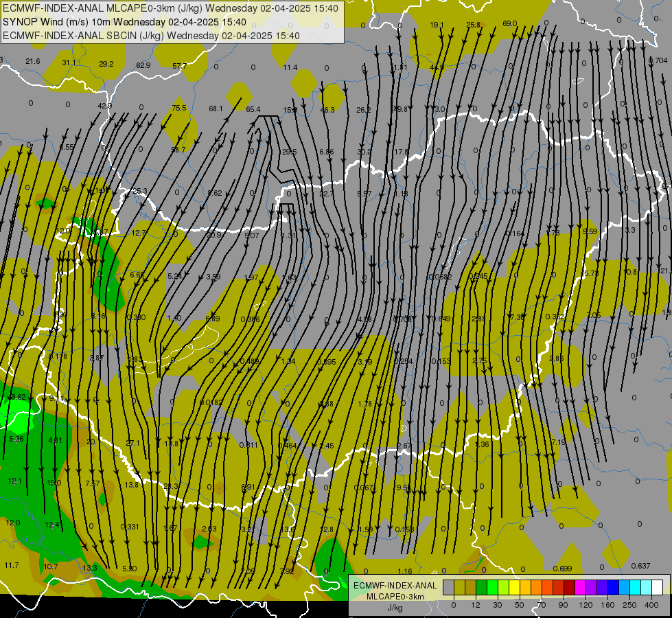Screen dimensions: 672x618
Task: Click the legend unit label 'J/kg'
Action: 395,608
